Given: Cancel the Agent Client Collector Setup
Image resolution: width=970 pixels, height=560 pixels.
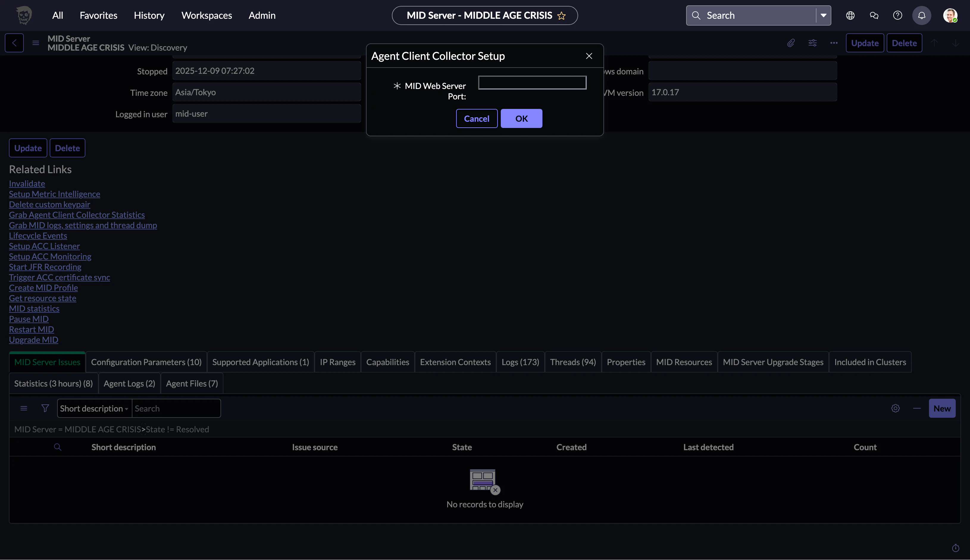Looking at the screenshot, I should (477, 118).
